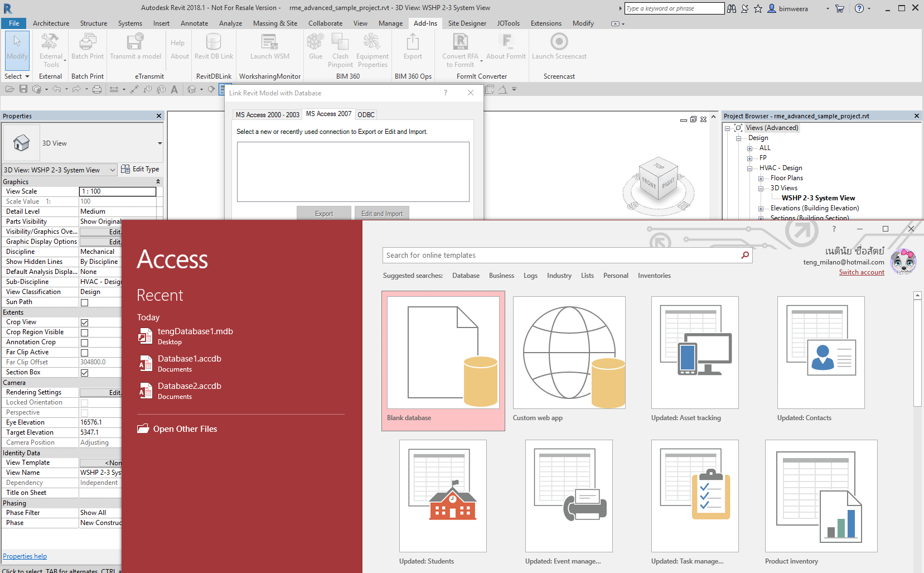Viewport: 924px width, 573px height.
Task: Open the File menu
Action: pos(14,23)
